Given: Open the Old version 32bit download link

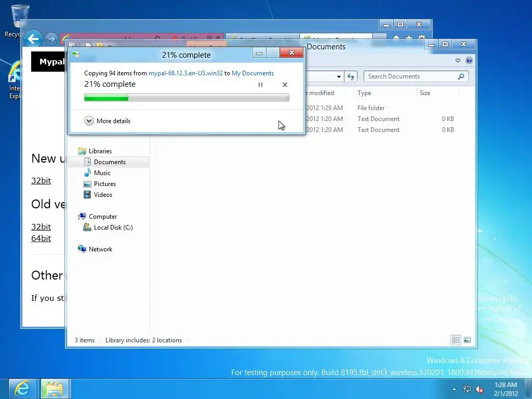Looking at the screenshot, I should pyautogui.click(x=41, y=227).
